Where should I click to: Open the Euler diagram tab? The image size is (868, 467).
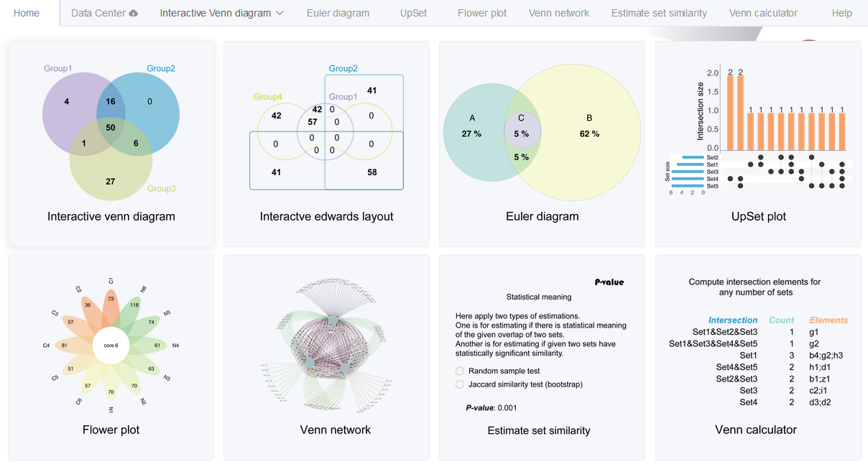(338, 13)
